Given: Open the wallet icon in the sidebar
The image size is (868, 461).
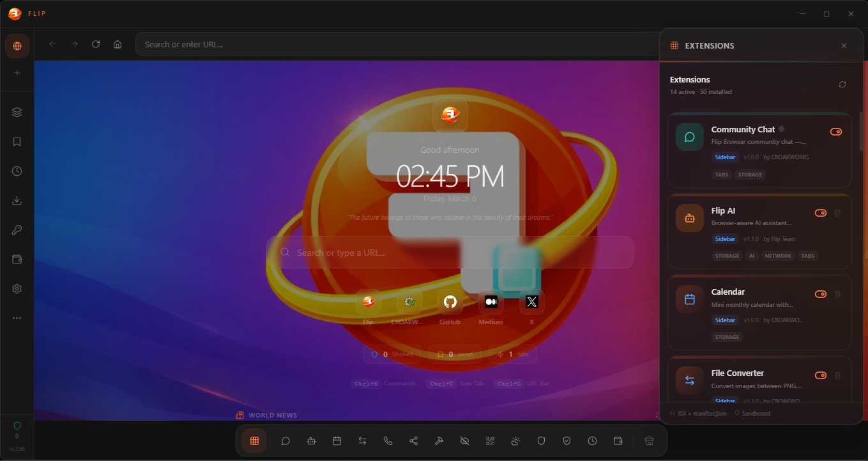Looking at the screenshot, I should pos(17,259).
